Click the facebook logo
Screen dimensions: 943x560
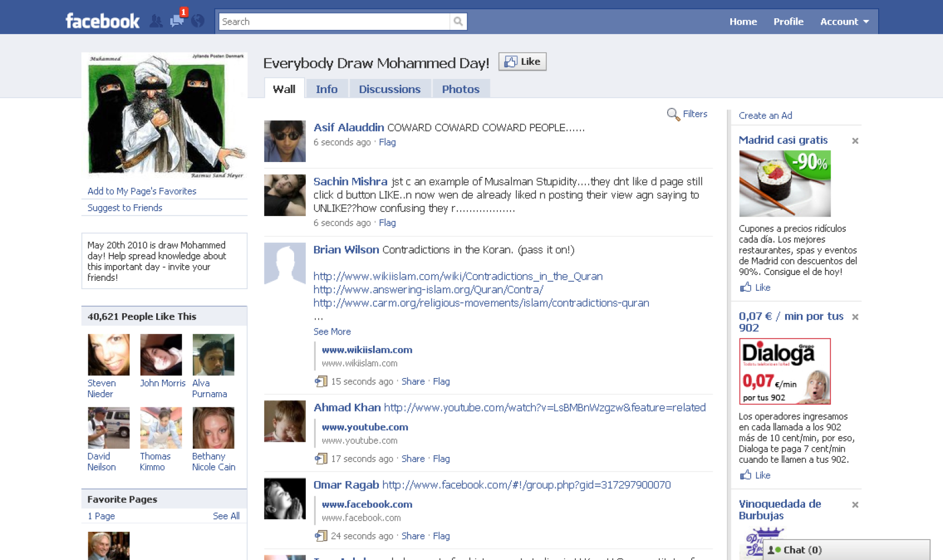[x=101, y=20]
